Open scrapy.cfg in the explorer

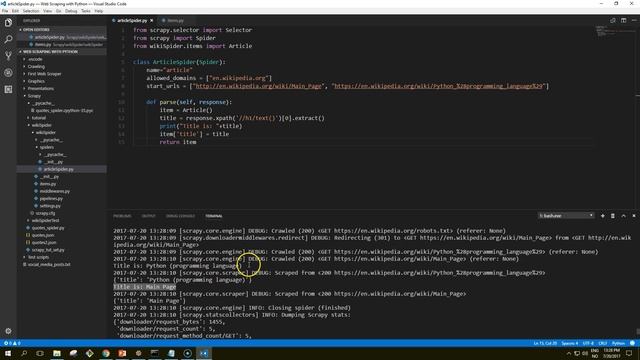[45, 213]
